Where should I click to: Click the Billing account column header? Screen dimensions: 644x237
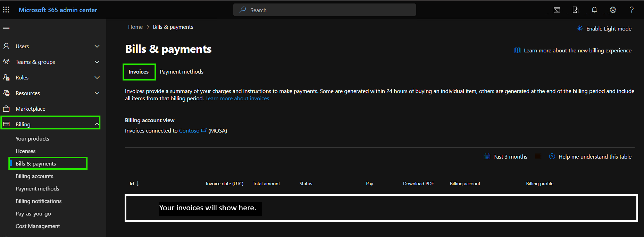pos(465,184)
